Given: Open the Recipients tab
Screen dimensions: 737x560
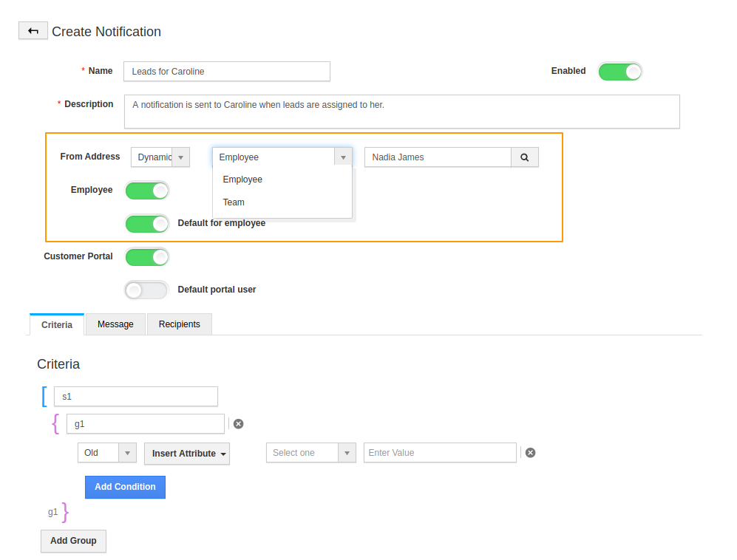Looking at the screenshot, I should (x=180, y=324).
